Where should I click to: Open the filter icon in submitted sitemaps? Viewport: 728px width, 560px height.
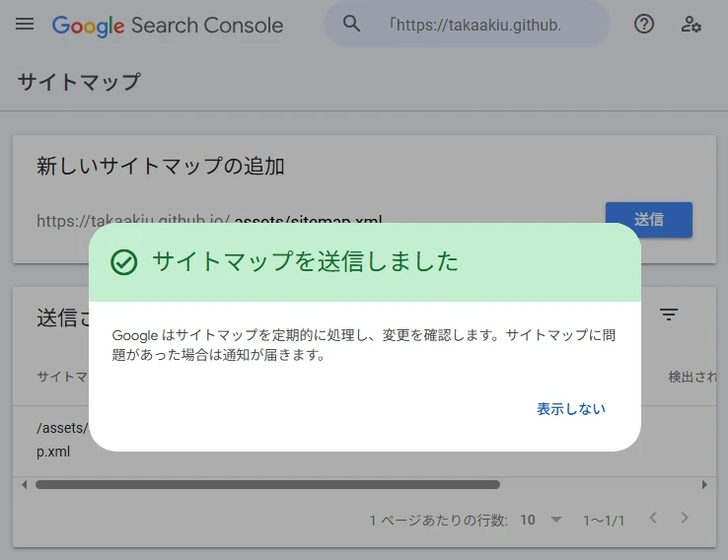click(669, 315)
